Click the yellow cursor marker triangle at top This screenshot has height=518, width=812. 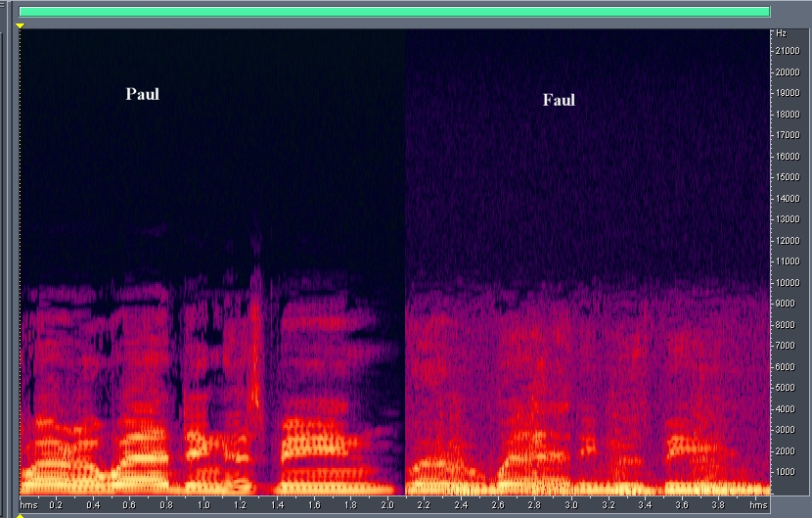coord(20,24)
